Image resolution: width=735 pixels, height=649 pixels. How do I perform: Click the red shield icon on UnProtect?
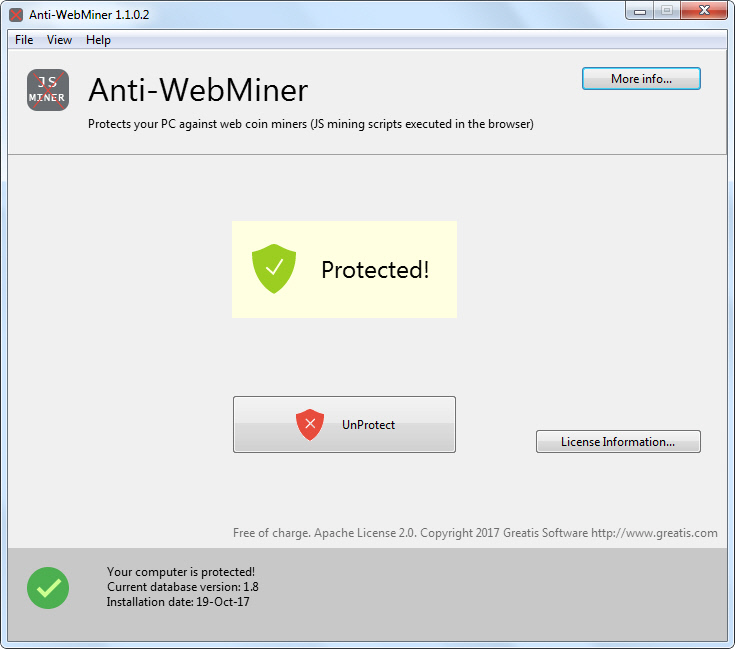click(310, 425)
